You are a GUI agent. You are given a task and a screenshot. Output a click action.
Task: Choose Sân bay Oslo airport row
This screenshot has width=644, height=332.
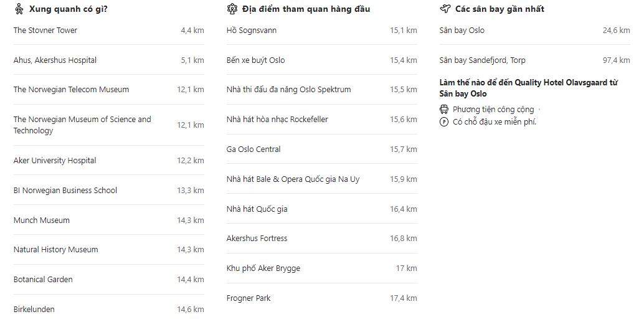535,30
